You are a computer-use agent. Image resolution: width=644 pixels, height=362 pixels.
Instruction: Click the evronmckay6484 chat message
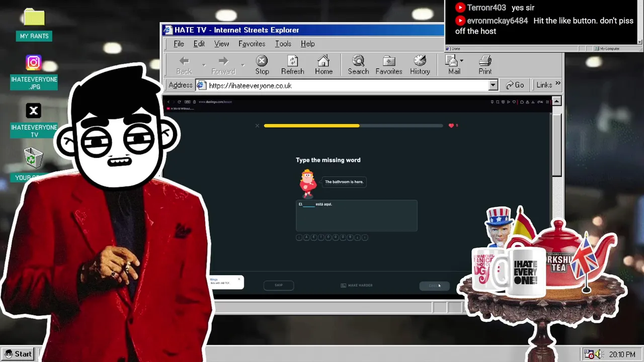545,26
